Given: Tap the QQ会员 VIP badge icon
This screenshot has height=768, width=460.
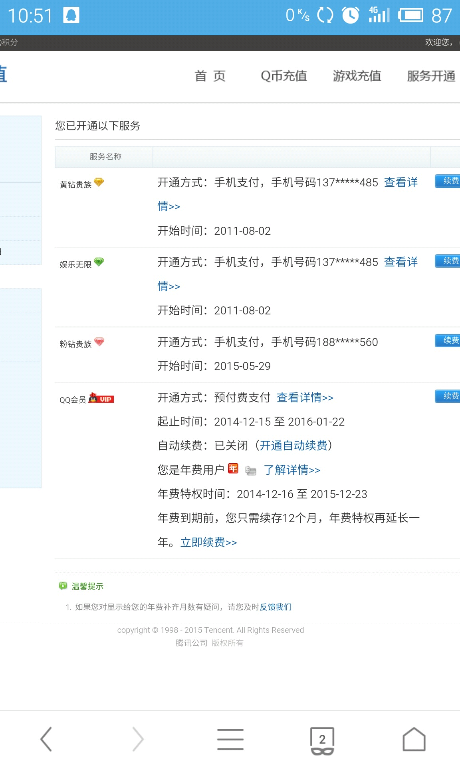Looking at the screenshot, I should [x=101, y=398].
